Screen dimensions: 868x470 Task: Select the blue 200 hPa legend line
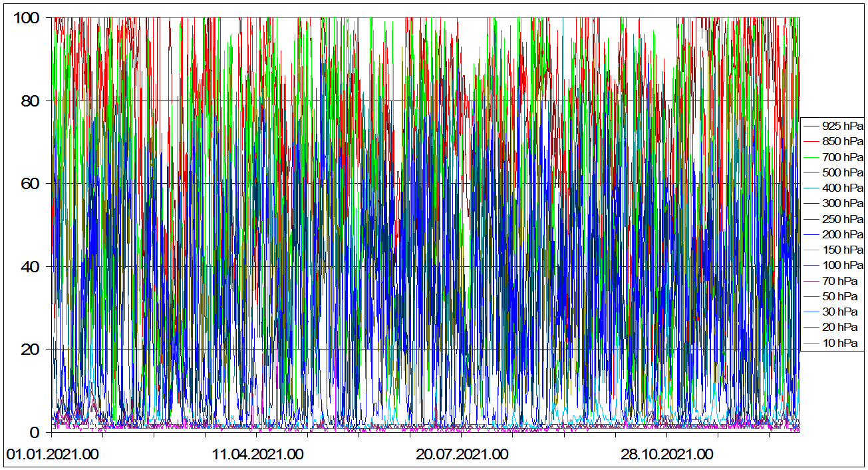click(x=811, y=234)
